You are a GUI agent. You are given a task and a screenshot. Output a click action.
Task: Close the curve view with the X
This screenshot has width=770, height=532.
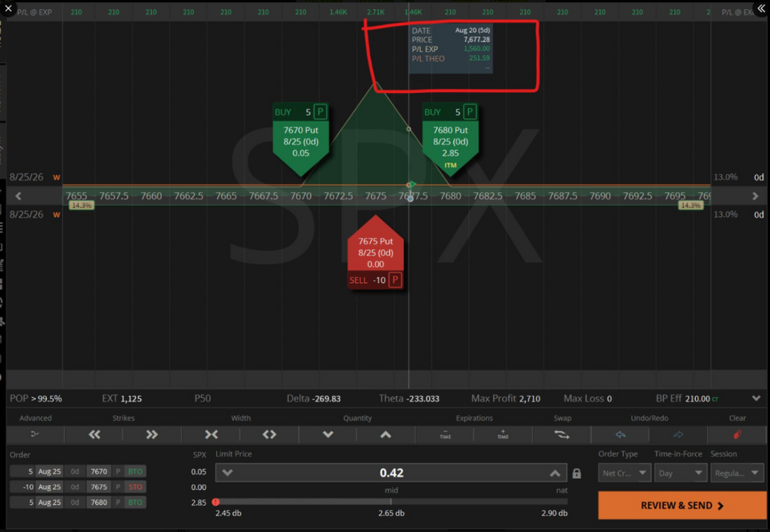[x=8, y=8]
